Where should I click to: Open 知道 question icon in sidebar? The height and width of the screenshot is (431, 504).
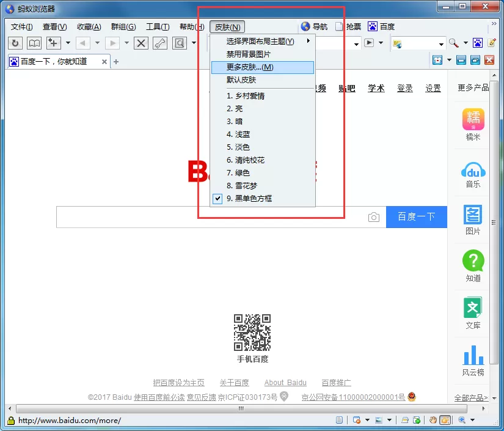point(473,260)
